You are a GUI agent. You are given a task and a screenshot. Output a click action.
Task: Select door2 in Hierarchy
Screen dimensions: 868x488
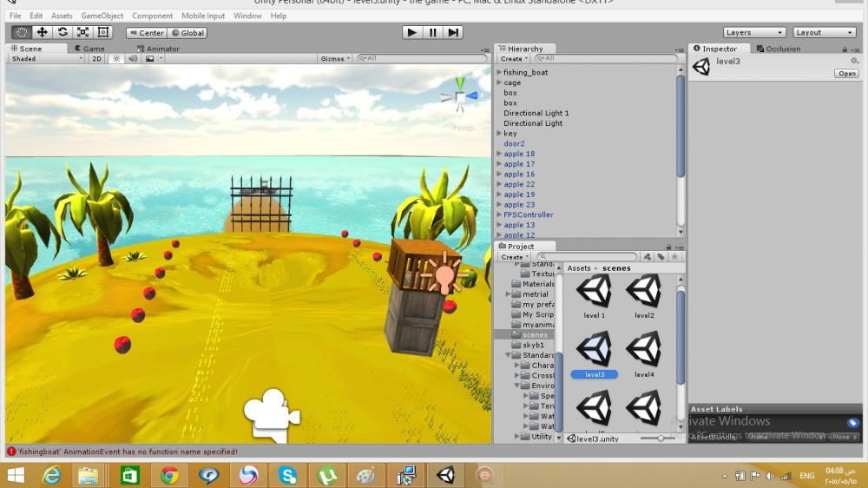[x=514, y=143]
